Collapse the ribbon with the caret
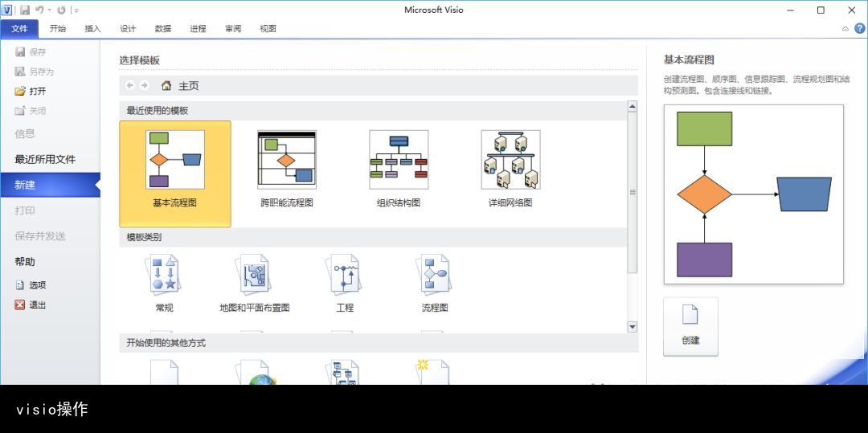The image size is (868, 433). click(845, 29)
